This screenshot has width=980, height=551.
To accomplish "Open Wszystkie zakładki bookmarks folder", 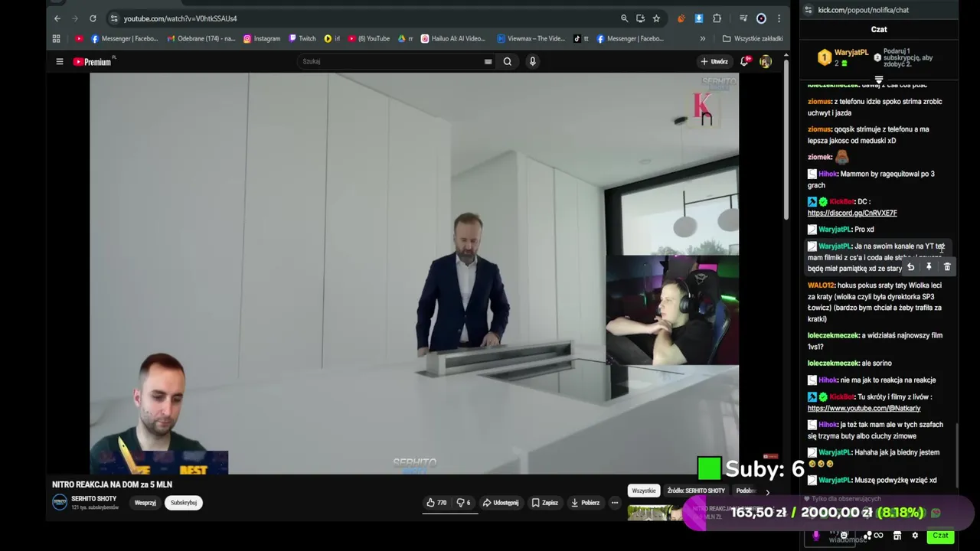I will 753,38.
